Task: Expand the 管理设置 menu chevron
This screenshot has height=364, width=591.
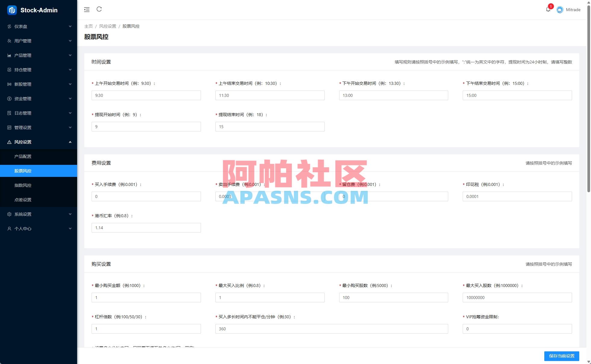Action: point(70,127)
